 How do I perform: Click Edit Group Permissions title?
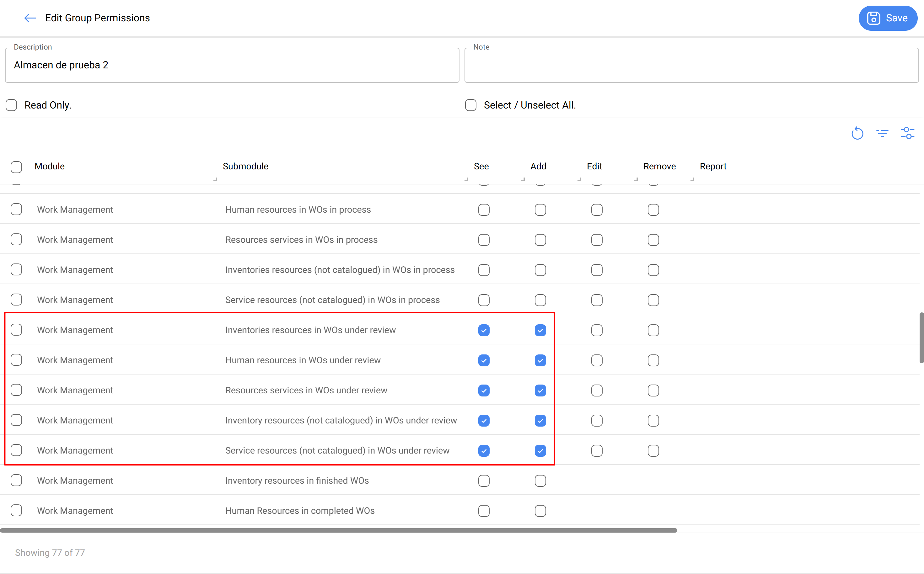98,18
